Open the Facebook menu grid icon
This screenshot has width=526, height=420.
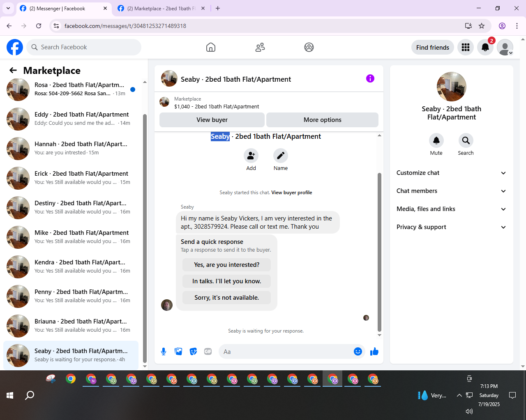point(466,47)
